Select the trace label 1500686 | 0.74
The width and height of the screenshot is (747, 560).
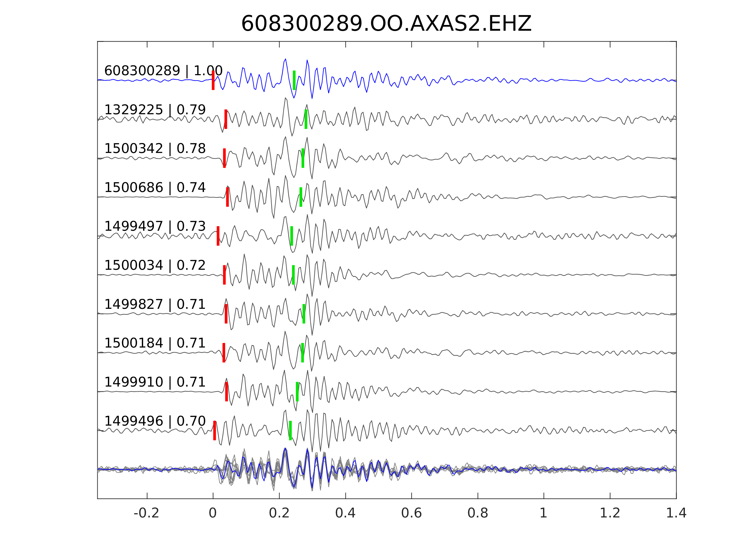155,187
